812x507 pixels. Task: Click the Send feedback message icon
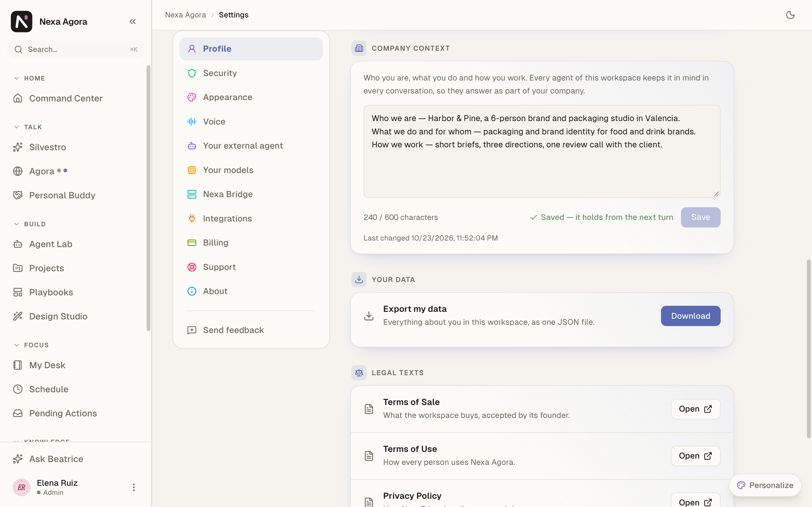click(192, 330)
